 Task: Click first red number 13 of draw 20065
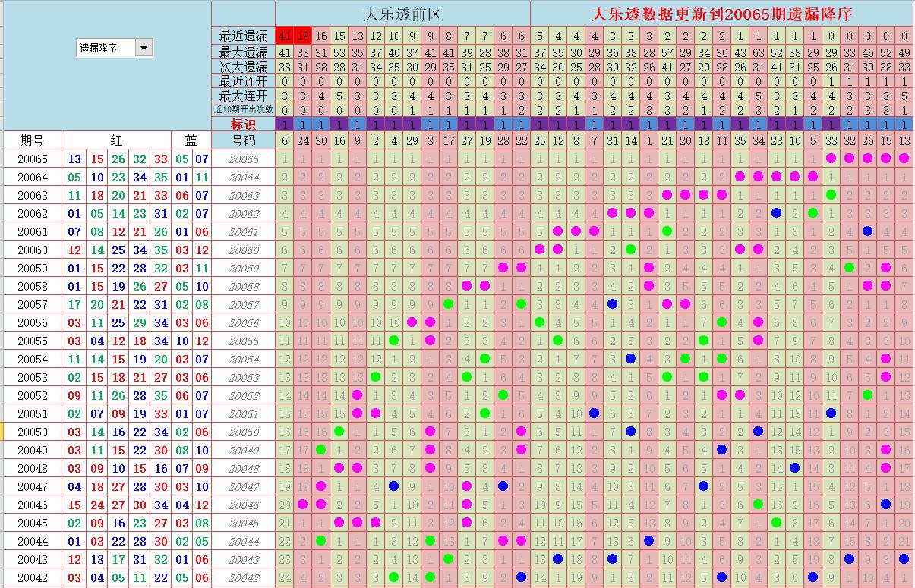click(74, 159)
